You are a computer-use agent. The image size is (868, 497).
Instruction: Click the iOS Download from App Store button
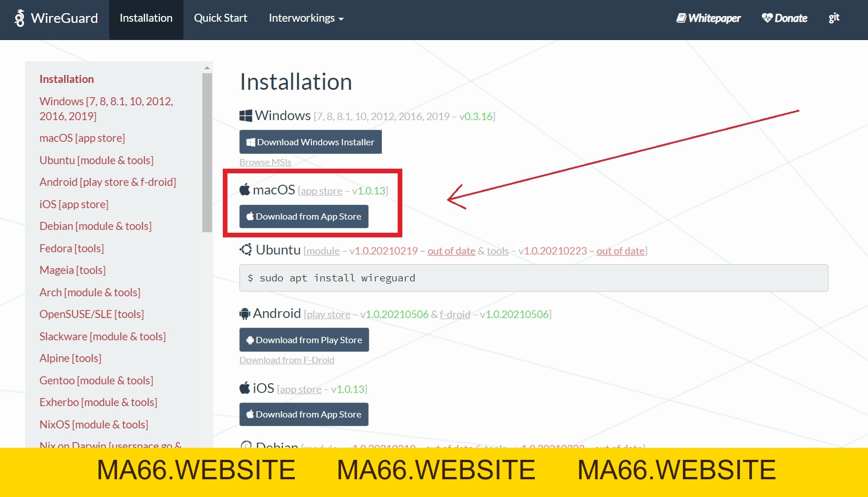coord(304,414)
